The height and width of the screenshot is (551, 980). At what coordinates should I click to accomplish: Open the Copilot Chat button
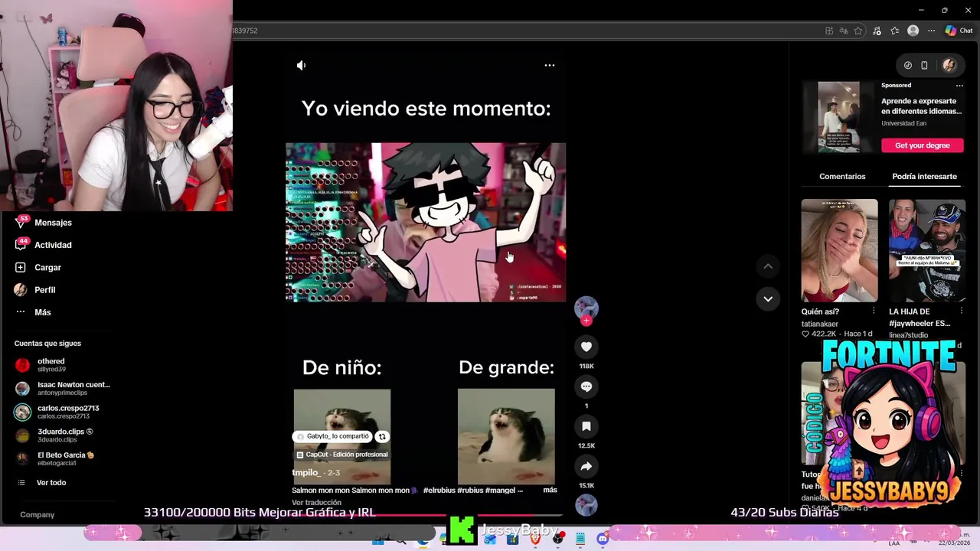(x=959, y=31)
